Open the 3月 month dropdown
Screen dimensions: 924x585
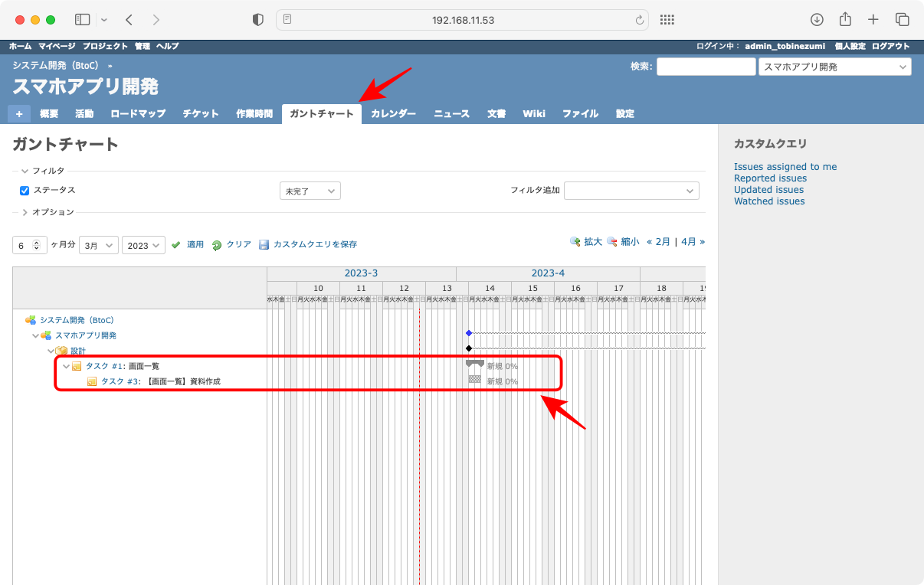(x=99, y=246)
